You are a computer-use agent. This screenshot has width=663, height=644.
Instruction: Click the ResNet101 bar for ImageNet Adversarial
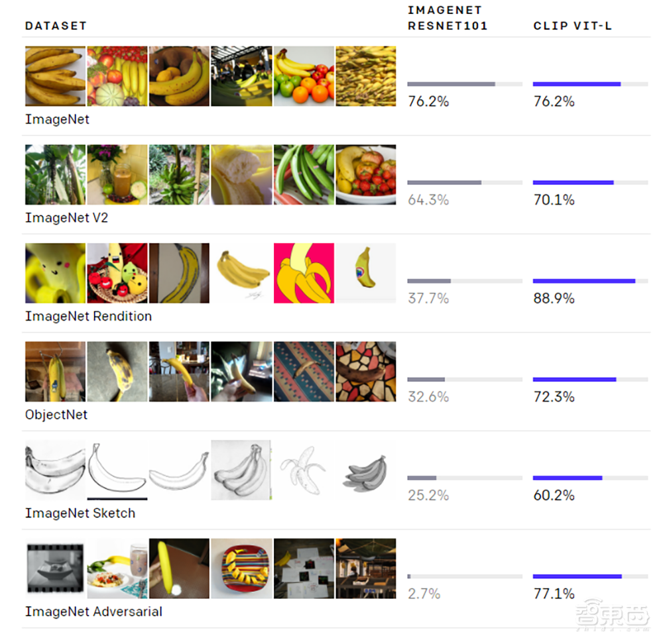464,576
